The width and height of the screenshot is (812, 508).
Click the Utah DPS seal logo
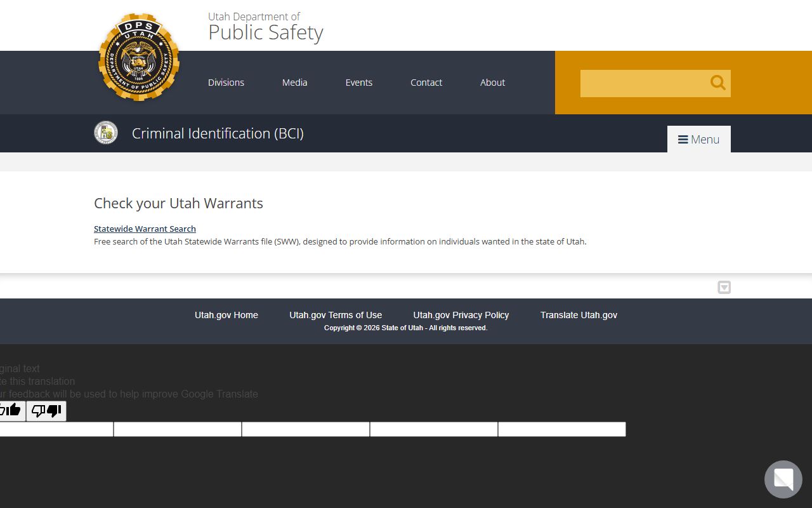(x=139, y=57)
